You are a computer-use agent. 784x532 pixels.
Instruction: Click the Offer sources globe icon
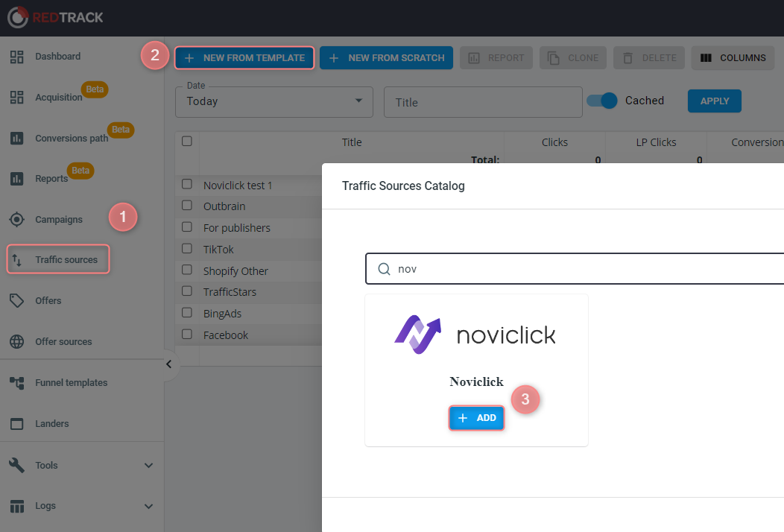tap(17, 341)
